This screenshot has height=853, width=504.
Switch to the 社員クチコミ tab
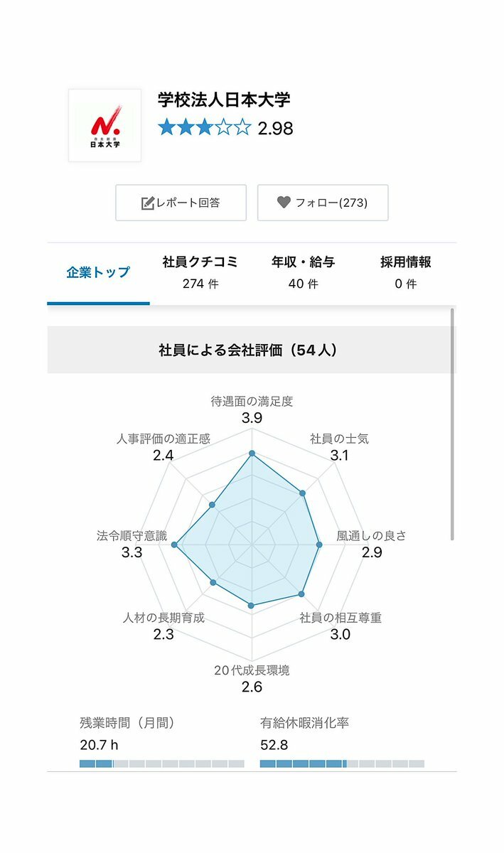point(200,273)
